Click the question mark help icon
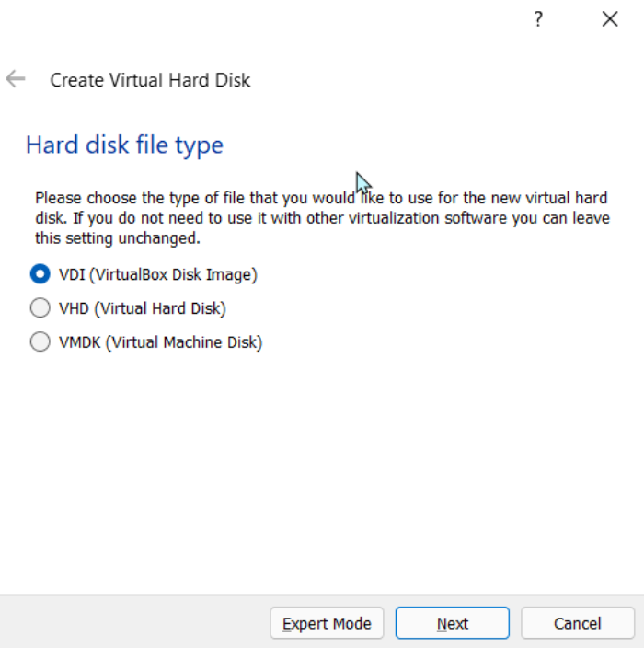Viewport: 644px width, 648px height. coord(538,19)
